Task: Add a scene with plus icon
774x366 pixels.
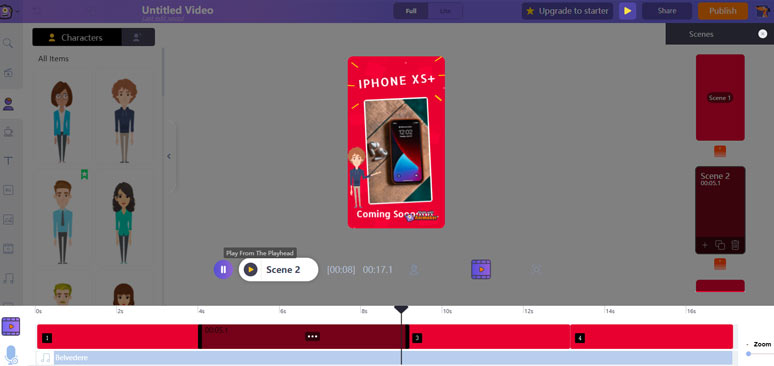Action: (x=705, y=245)
